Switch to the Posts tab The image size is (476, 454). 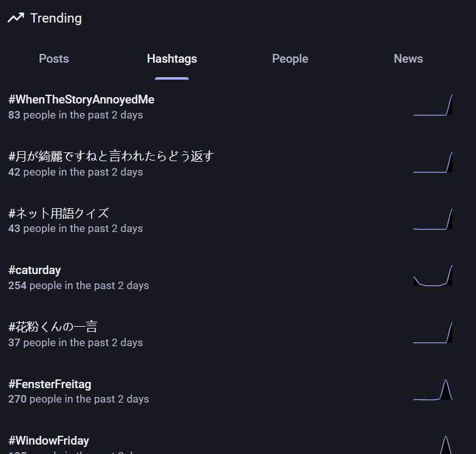54,59
